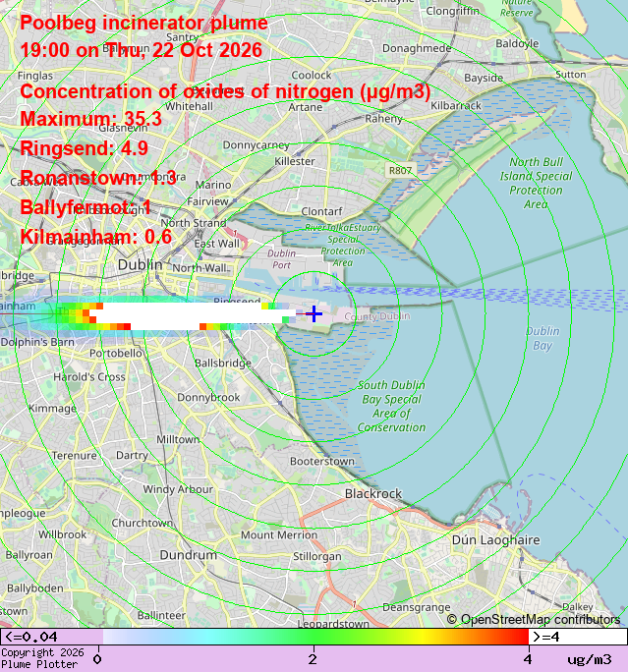This screenshot has height=672, width=628.
Task: Click the blue cross incinerator location marker
Action: [x=314, y=313]
